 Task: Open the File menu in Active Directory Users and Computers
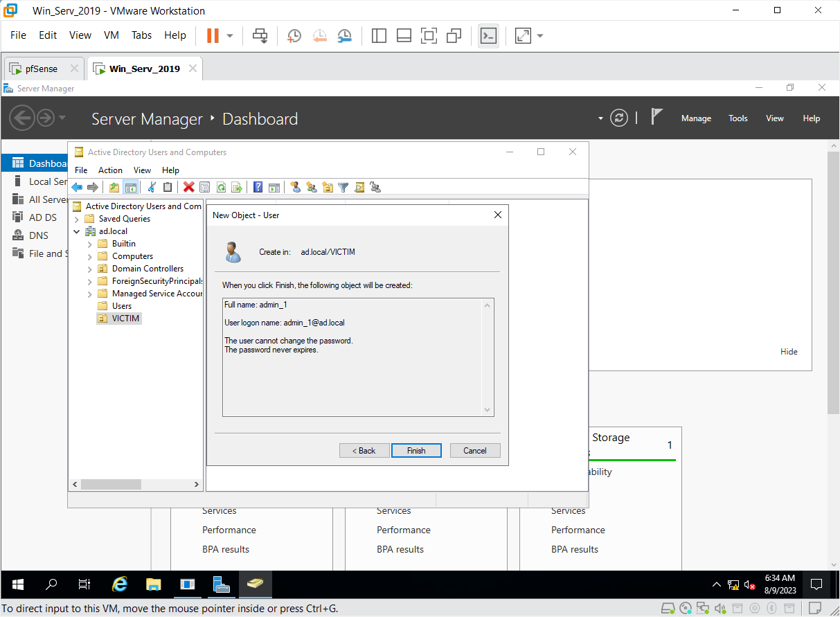81,170
